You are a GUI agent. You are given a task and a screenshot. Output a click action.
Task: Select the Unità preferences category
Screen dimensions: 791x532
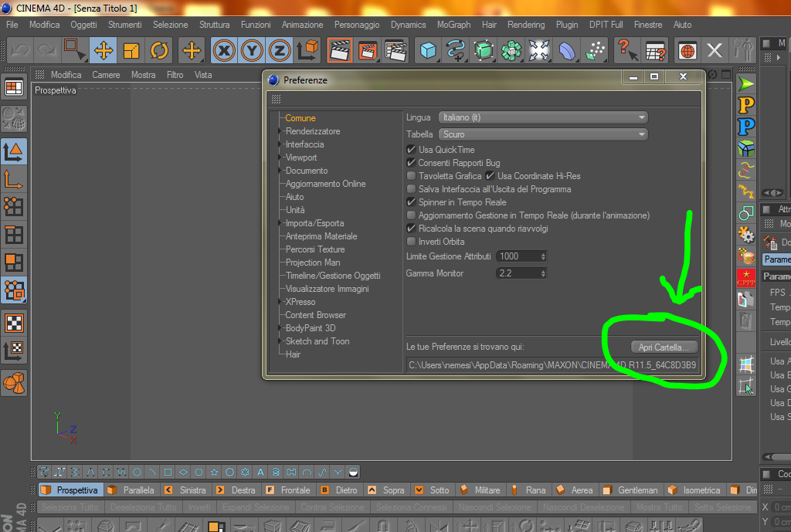[295, 210]
